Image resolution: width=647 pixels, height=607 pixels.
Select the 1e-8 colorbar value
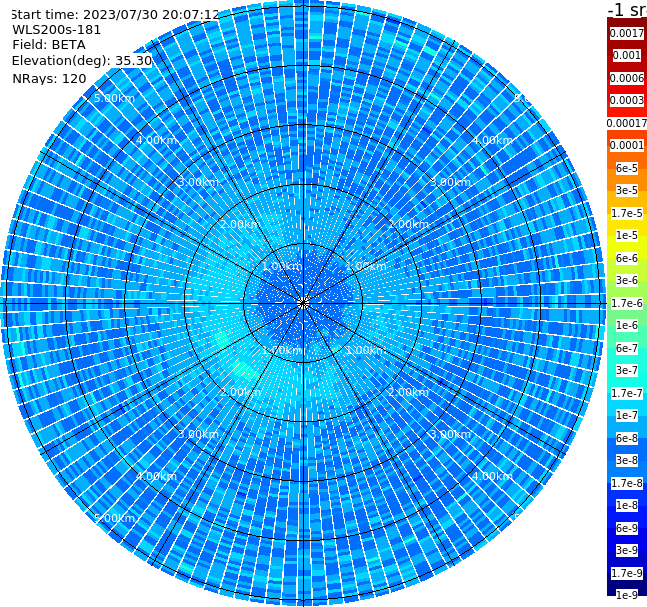(626, 505)
